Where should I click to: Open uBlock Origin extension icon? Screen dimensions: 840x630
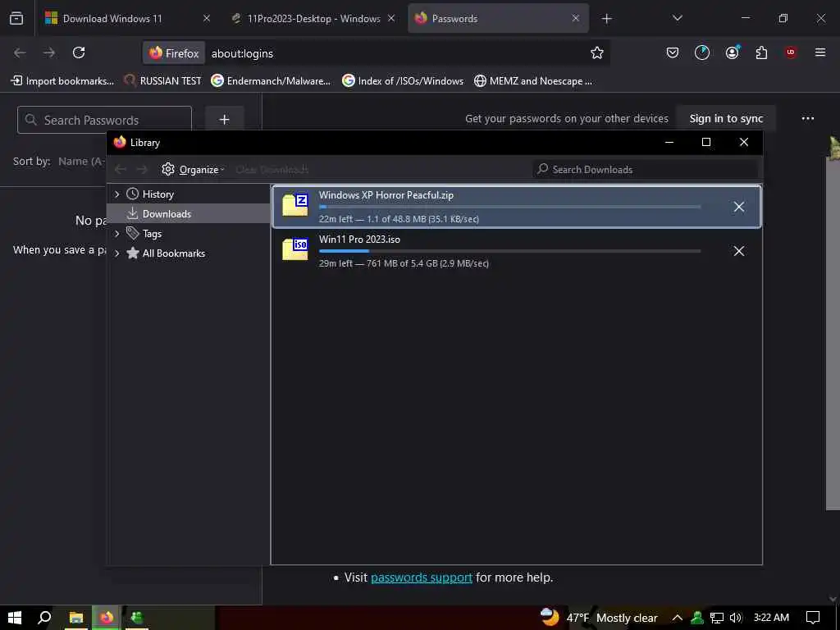[791, 52]
